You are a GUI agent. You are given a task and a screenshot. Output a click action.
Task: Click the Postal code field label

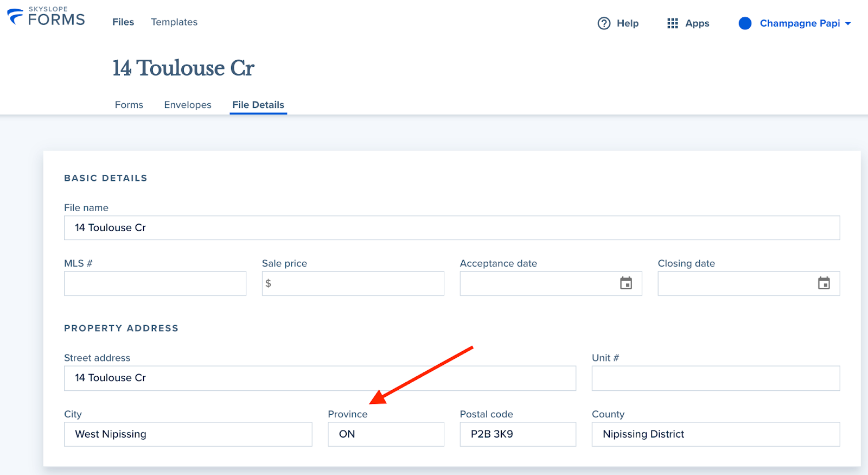[x=487, y=414]
